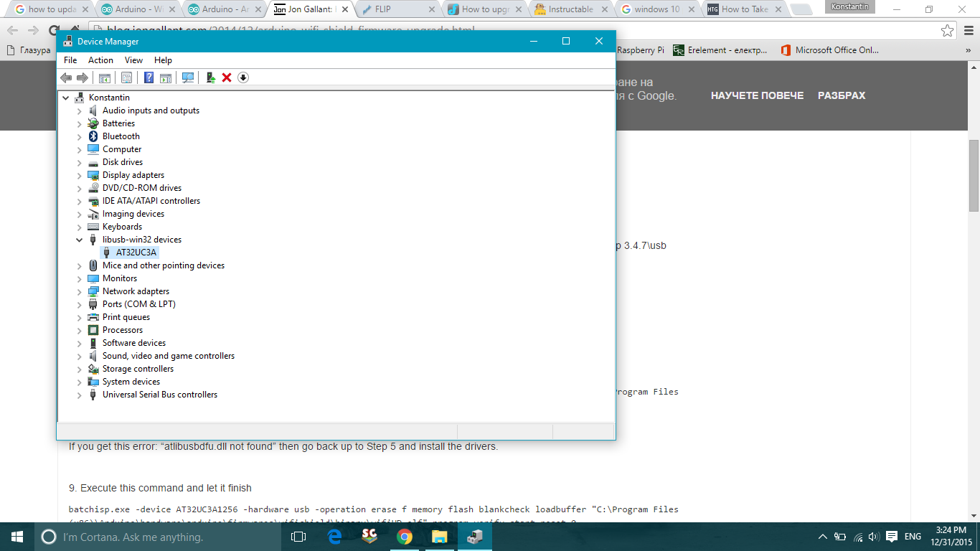
Task: Uninstall the selected device via red X icon
Action: click(x=227, y=77)
